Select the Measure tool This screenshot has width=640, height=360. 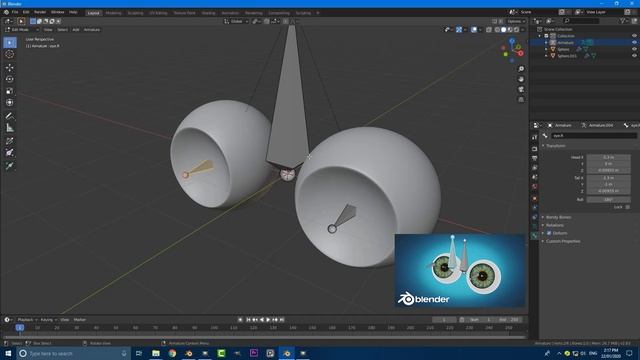pyautogui.click(x=10, y=128)
